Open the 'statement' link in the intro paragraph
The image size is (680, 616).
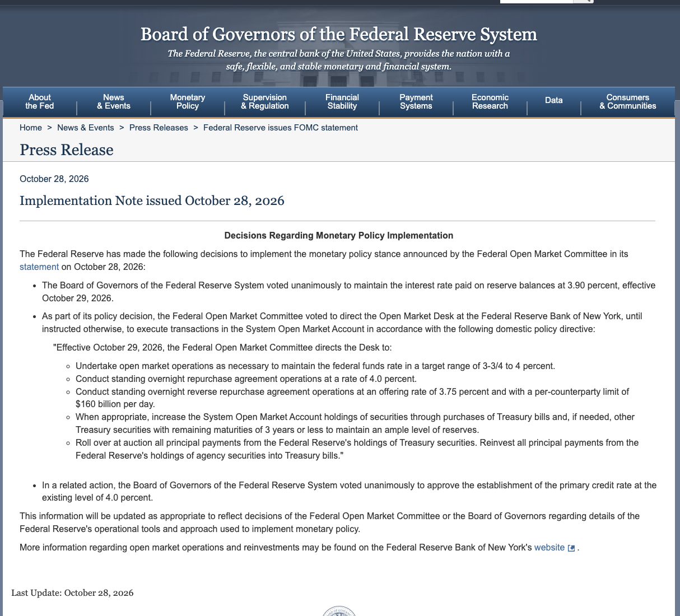coord(39,267)
